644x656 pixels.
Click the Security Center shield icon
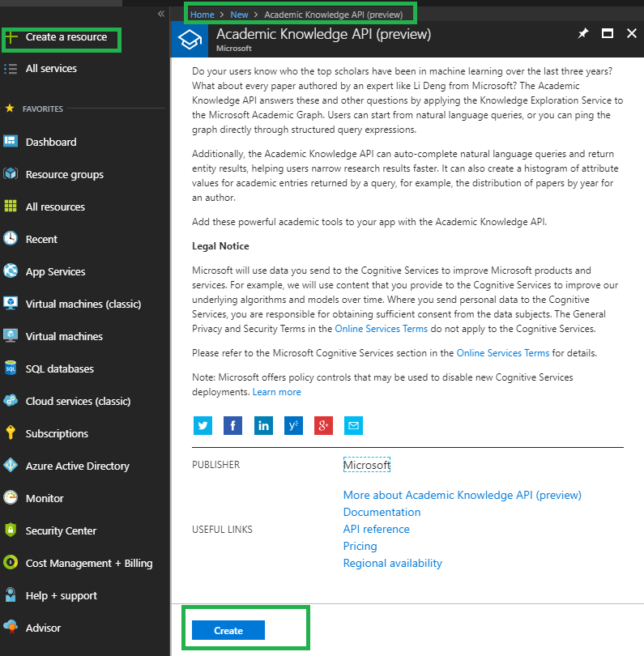pos(11,530)
